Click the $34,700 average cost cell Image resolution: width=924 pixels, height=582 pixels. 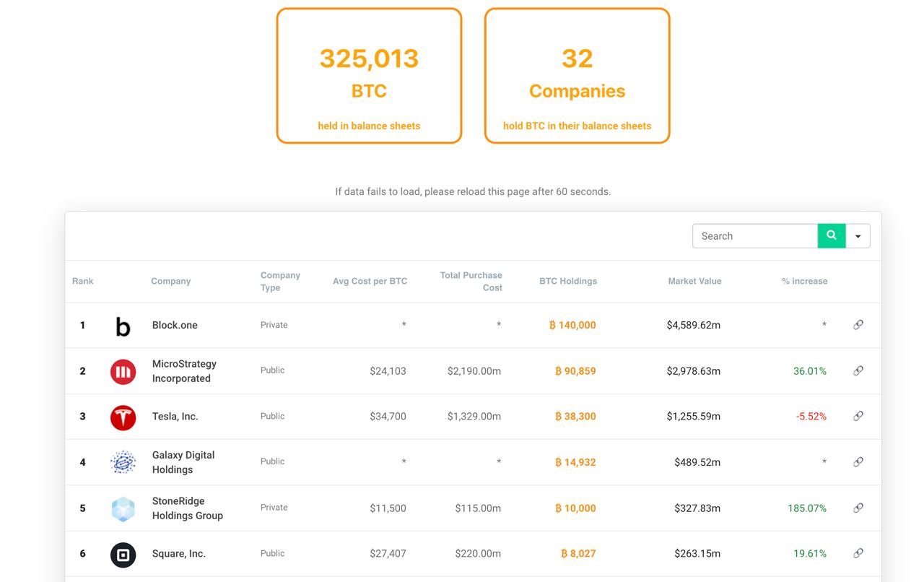click(x=388, y=417)
